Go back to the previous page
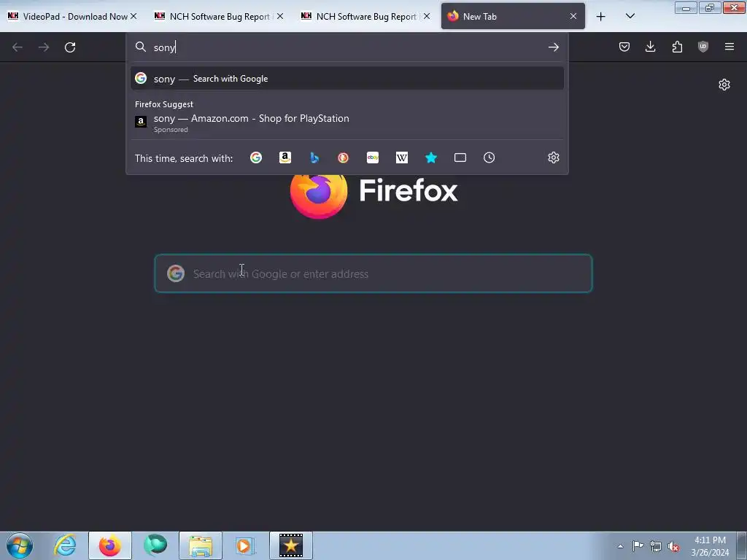This screenshot has height=560, width=747. [18, 47]
